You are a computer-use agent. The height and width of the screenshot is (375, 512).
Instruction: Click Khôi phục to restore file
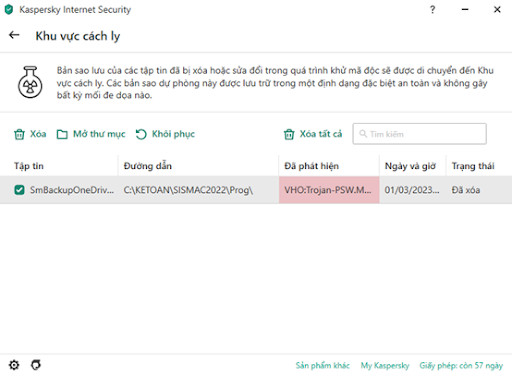[165, 134]
